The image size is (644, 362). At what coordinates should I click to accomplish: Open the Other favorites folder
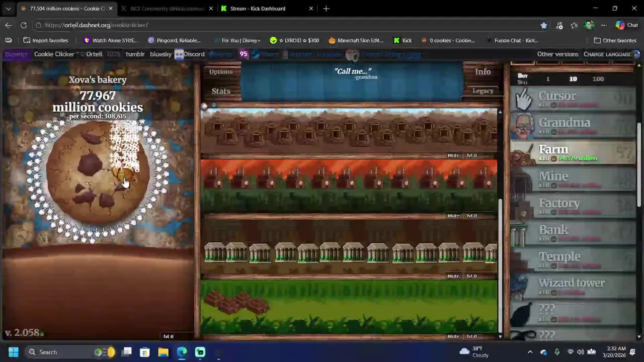point(615,40)
